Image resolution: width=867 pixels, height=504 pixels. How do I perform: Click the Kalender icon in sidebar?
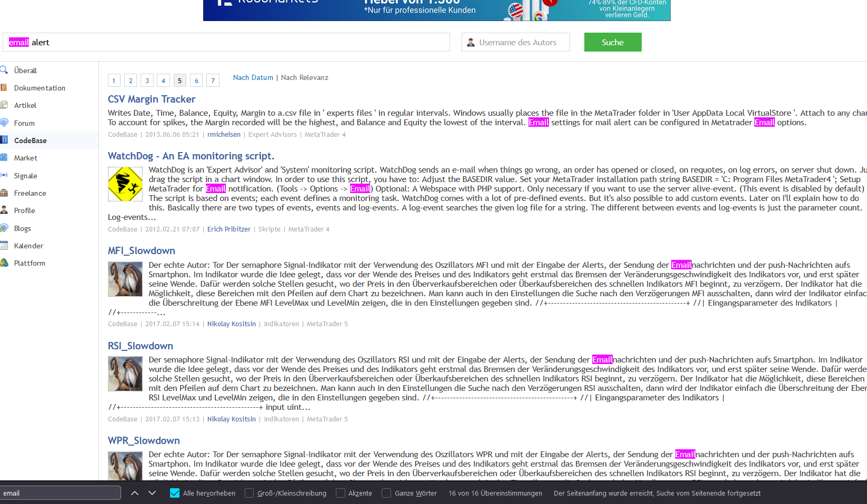click(4, 245)
